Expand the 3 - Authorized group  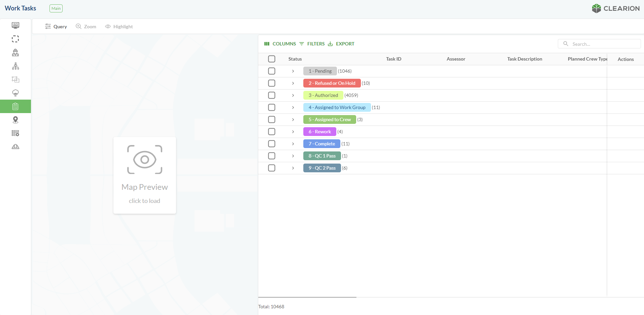[293, 95]
